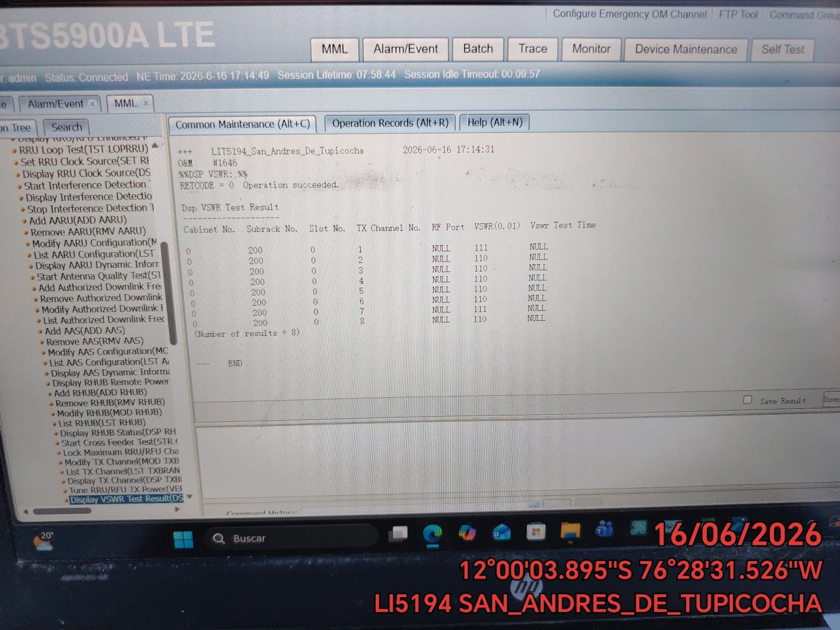Select the Search tab in the left panel
This screenshot has height=630, width=840.
(67, 127)
